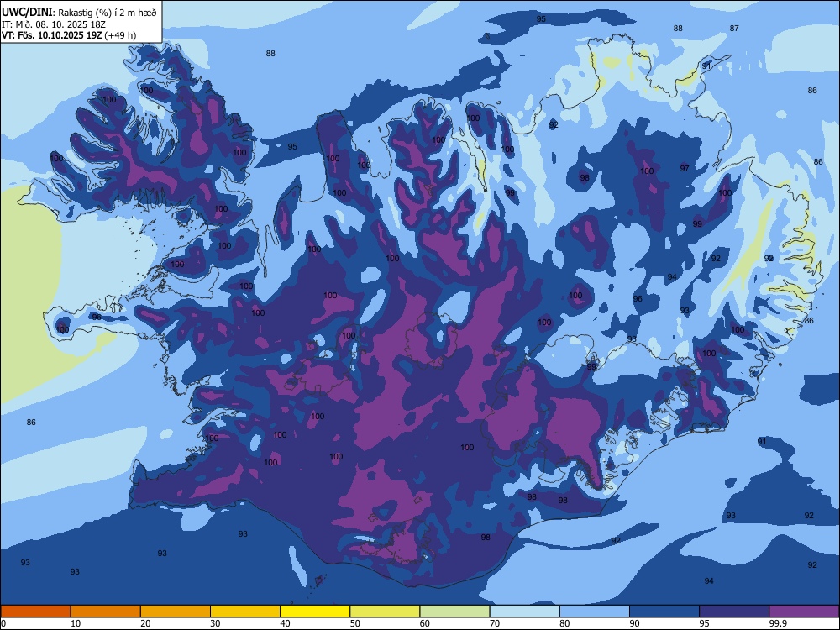Select the bright yellow 40–50 legend swatch
Image resolution: width=840 pixels, height=630 pixels.
pyautogui.click(x=315, y=612)
